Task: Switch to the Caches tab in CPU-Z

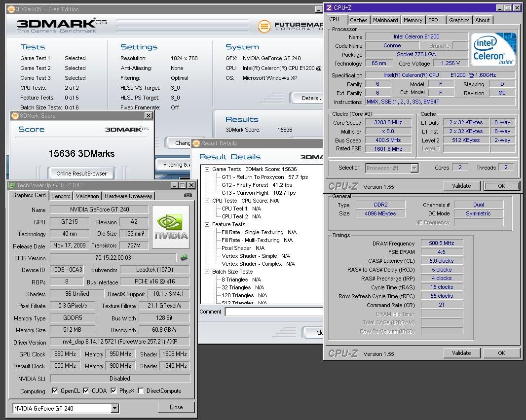Action: click(x=358, y=20)
